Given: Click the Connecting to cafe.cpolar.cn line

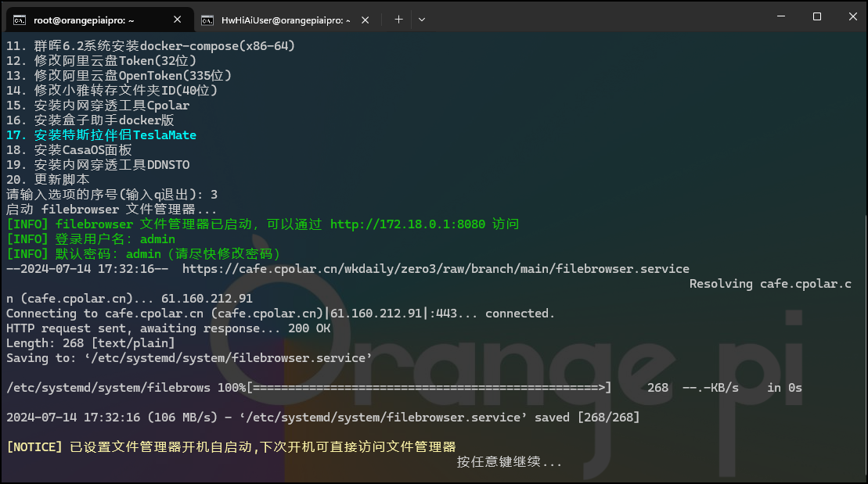Looking at the screenshot, I should tap(280, 314).
